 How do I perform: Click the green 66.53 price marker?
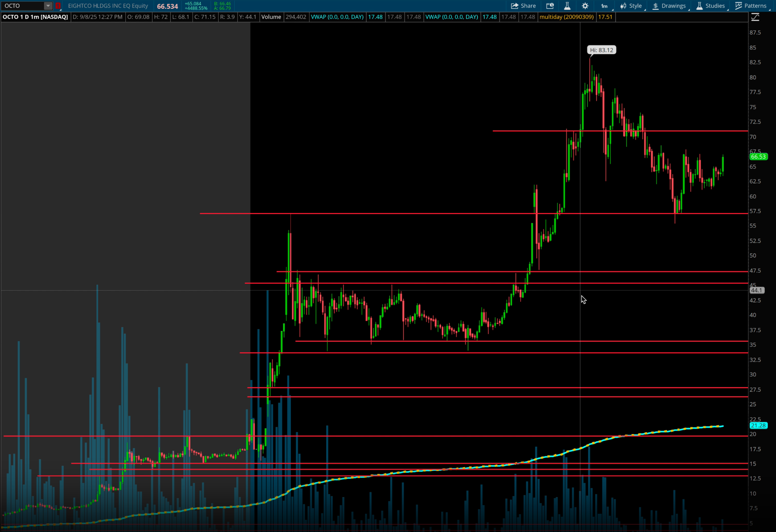(x=758, y=156)
